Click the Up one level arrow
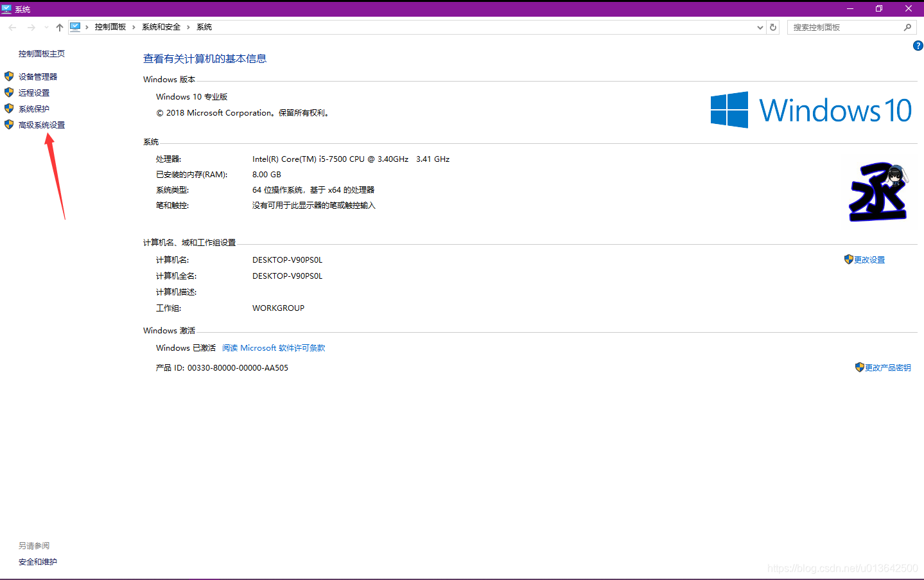This screenshot has height=580, width=924. 60,27
